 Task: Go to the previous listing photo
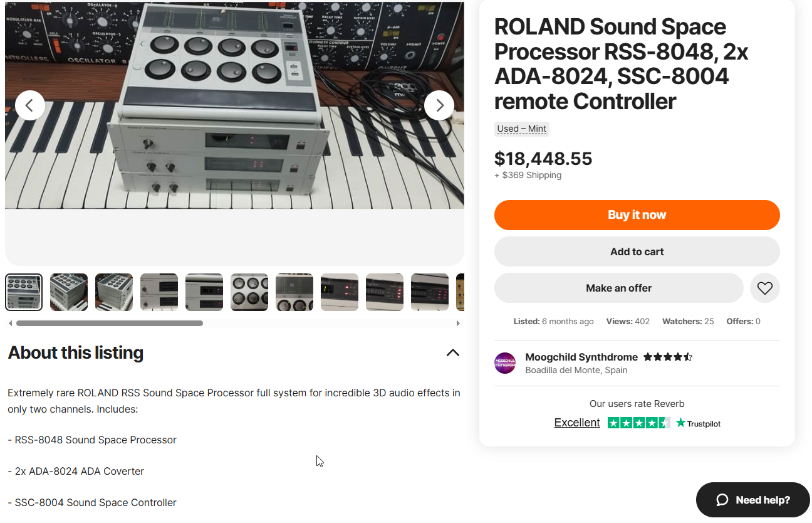pos(30,105)
